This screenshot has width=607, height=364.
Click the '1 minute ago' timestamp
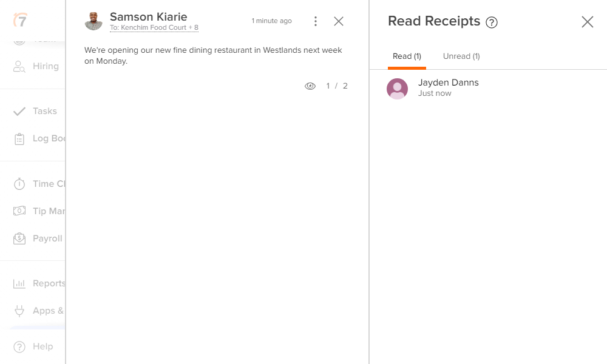(x=271, y=21)
